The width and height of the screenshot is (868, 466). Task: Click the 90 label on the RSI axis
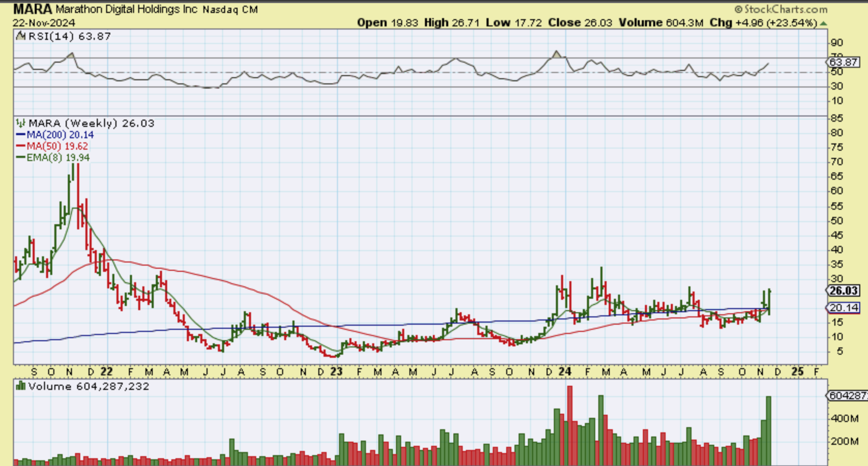pos(837,42)
